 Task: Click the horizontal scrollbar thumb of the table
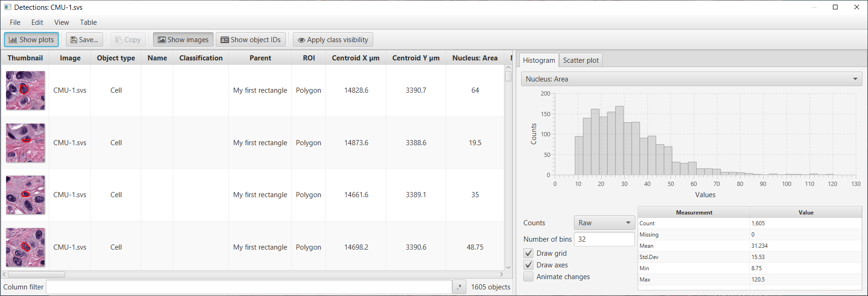36,274
